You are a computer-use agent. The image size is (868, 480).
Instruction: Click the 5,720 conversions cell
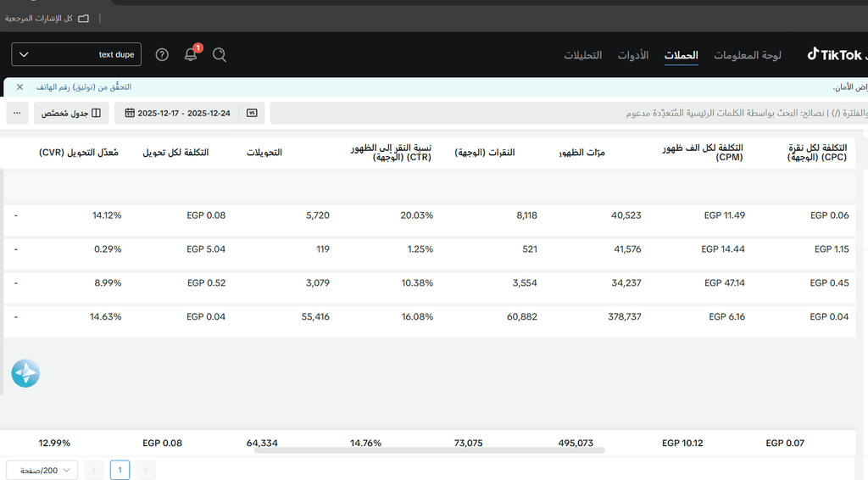tap(318, 215)
